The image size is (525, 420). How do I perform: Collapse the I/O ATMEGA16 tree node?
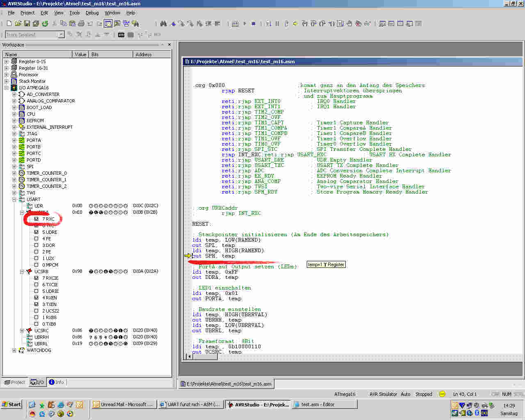(x=6, y=88)
